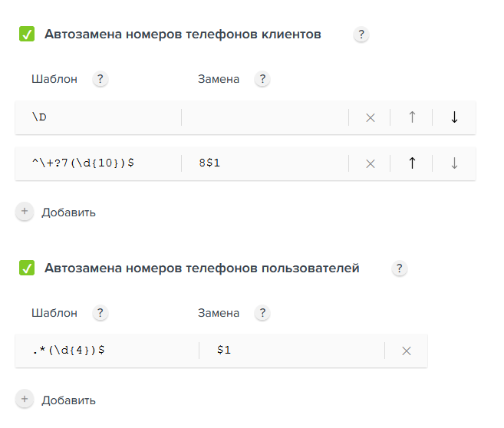Viewport: 504px width, 428px height.
Task: Add a new user phone rule with Добавить
Action: (56, 400)
